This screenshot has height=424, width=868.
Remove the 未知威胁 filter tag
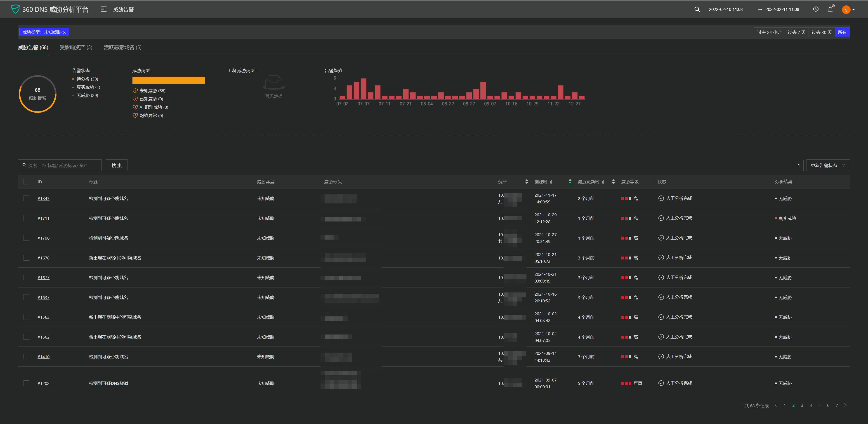64,32
